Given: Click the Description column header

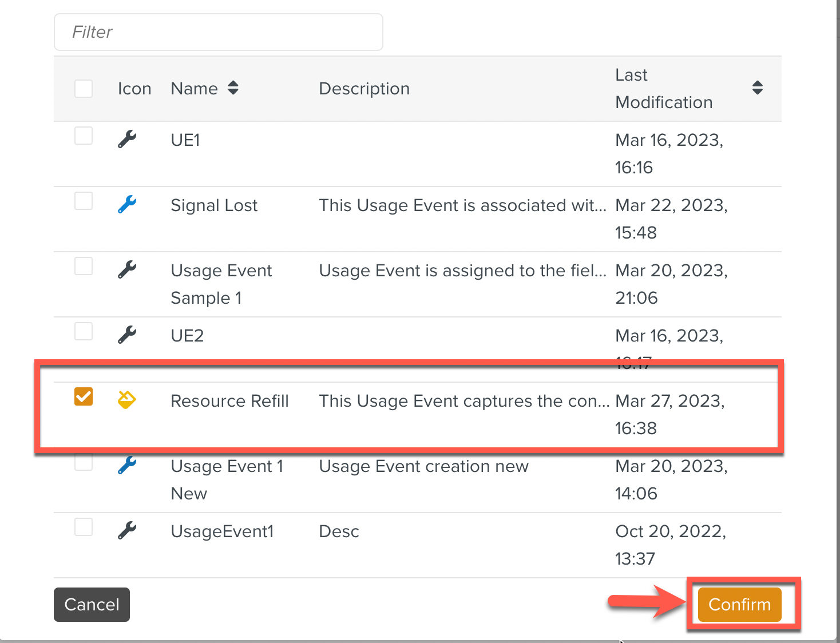Looking at the screenshot, I should (364, 89).
